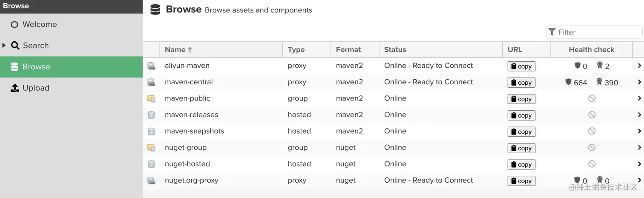
Task: Sort by the Name column header
Action: [221, 49]
